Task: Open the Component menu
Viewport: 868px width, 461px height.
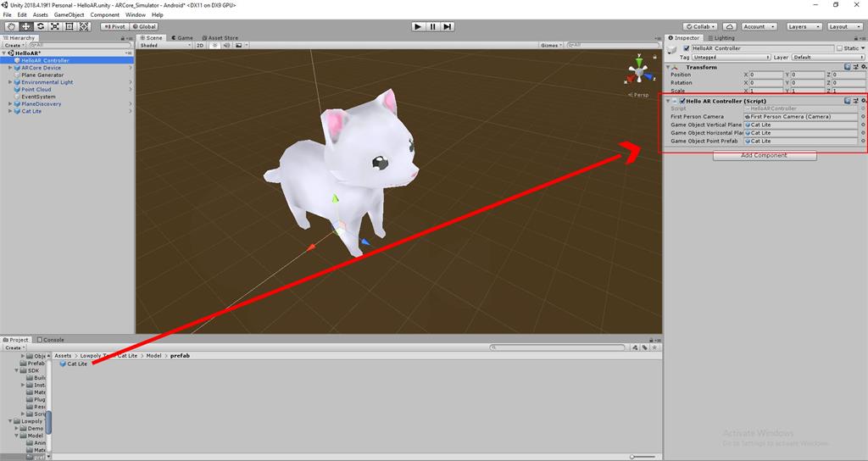Action: pyautogui.click(x=104, y=15)
